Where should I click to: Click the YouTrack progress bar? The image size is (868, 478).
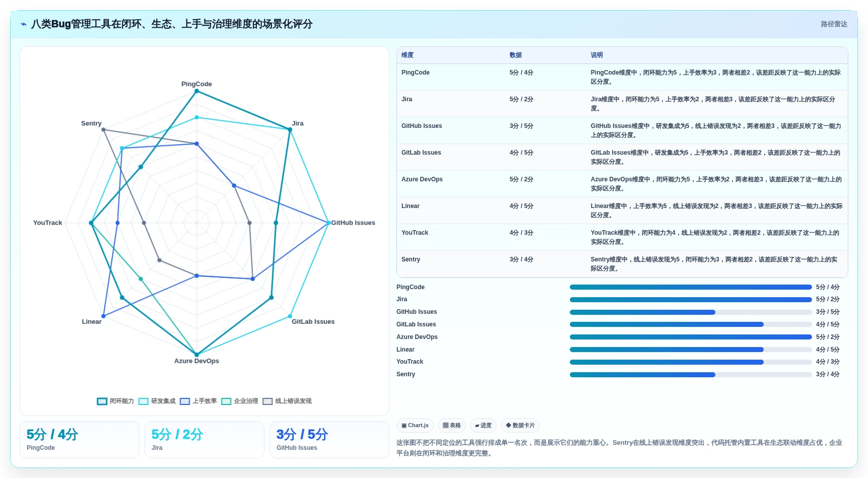click(691, 362)
